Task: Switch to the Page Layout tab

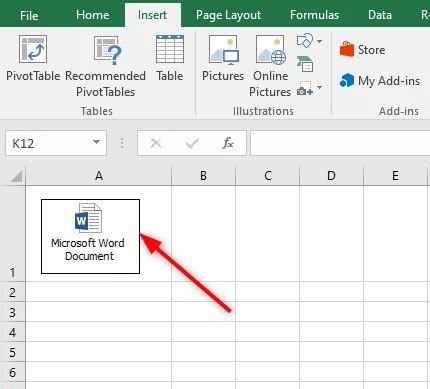Action: [228, 15]
